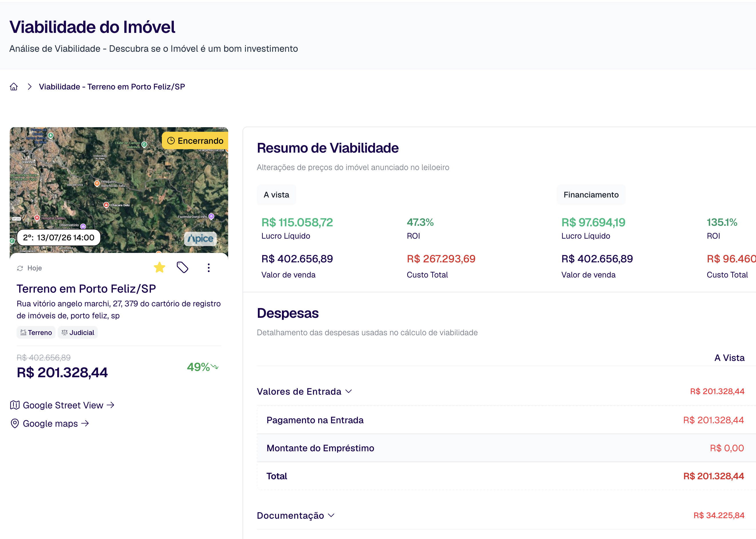The image size is (756, 539).
Task: Select the A vista tab
Action: (x=276, y=195)
